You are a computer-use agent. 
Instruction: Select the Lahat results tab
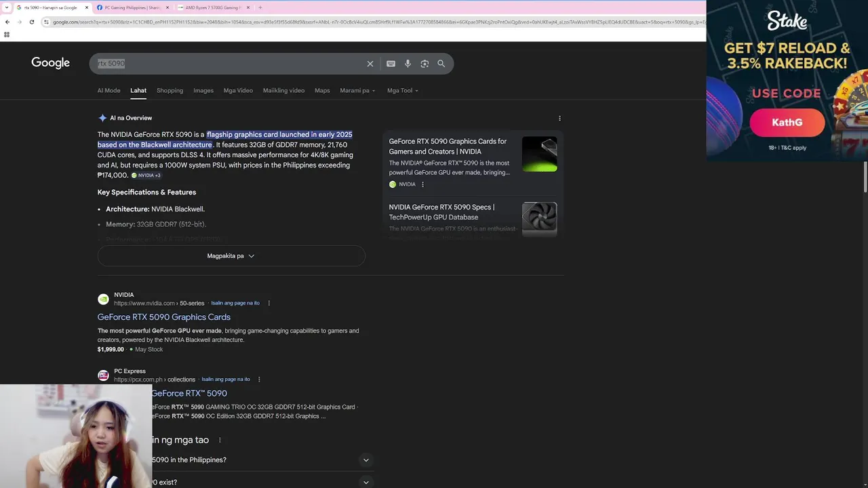pyautogui.click(x=138, y=90)
